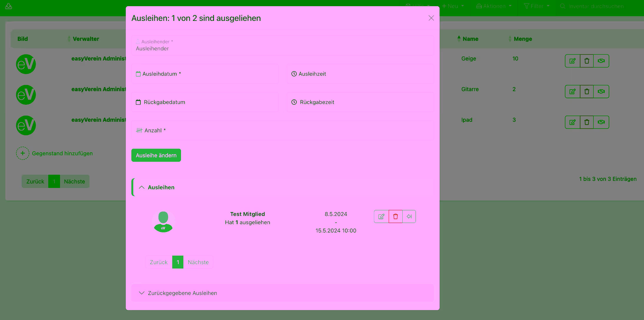The height and width of the screenshot is (320, 644).
Task: Click Zurück in the dialog pagination
Action: [x=159, y=262]
